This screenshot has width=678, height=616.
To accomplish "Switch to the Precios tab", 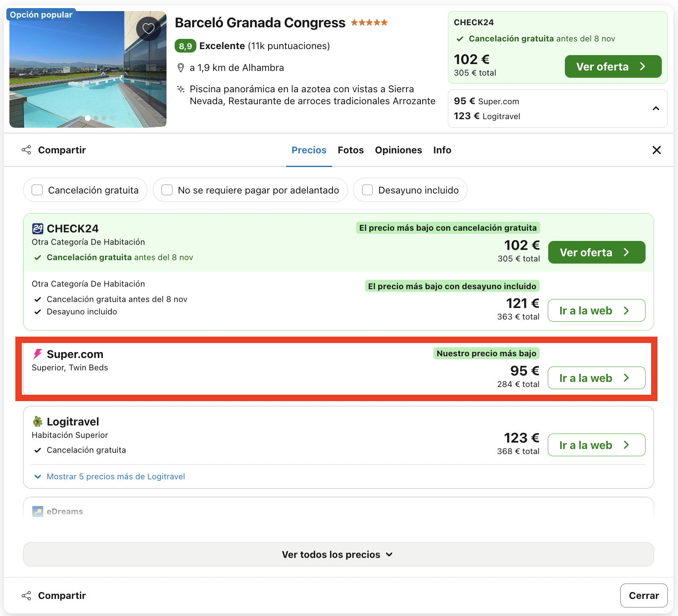I will pyautogui.click(x=309, y=150).
